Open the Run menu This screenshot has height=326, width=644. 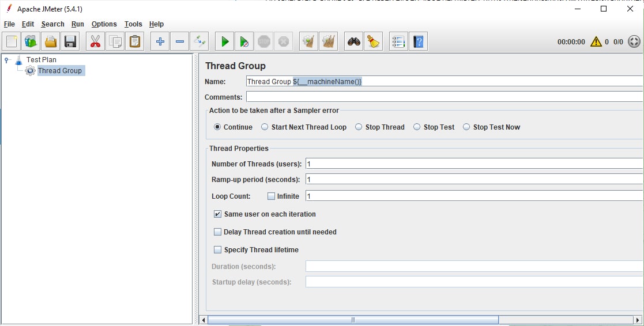78,24
